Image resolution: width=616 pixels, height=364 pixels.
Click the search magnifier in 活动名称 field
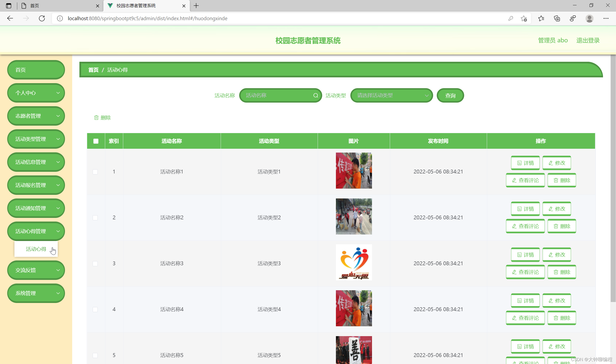[x=316, y=95]
